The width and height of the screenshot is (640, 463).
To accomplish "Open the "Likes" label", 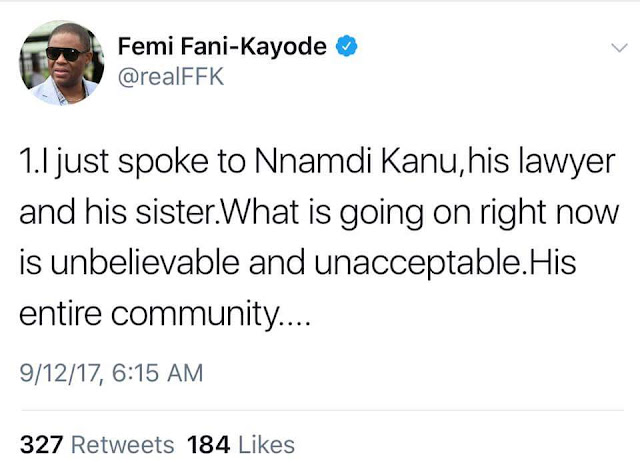I will (x=265, y=444).
